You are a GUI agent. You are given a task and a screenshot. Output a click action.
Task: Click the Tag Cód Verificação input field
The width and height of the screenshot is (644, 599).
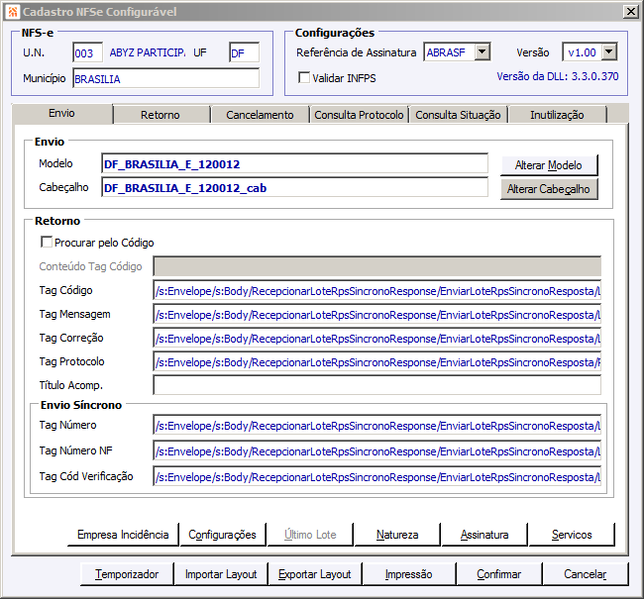377,476
